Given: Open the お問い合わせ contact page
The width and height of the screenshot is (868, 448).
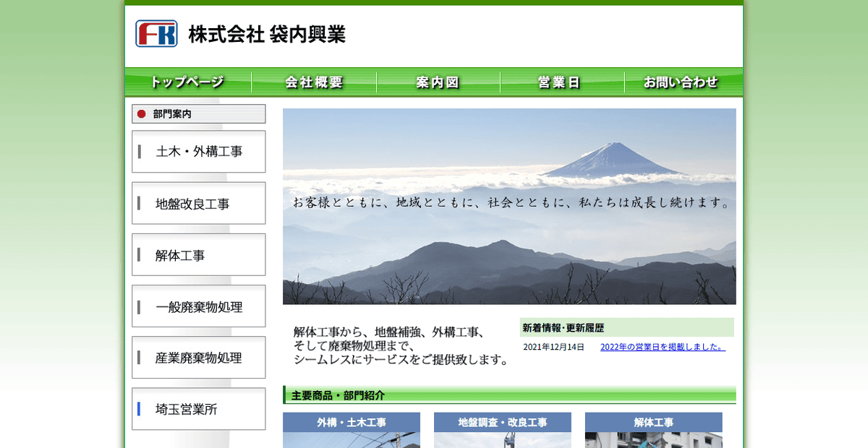Looking at the screenshot, I should pos(681,82).
